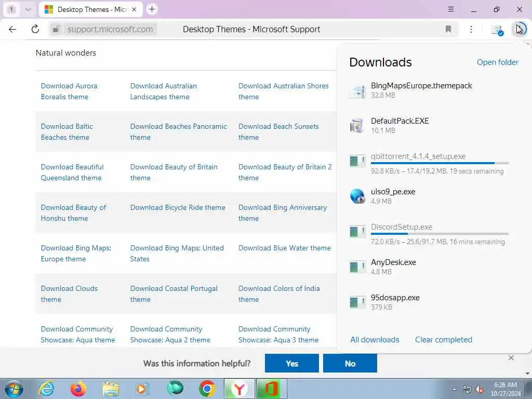Answer Yes to helpful feedback
The width and height of the screenshot is (532, 399).
coord(292,363)
